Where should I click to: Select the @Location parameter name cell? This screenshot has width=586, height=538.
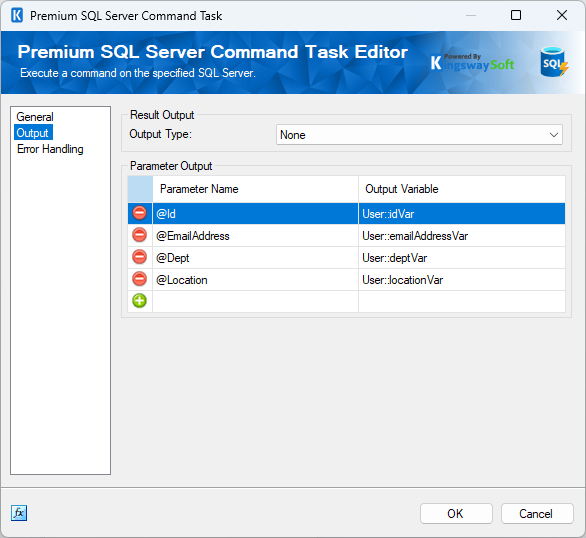click(255, 280)
